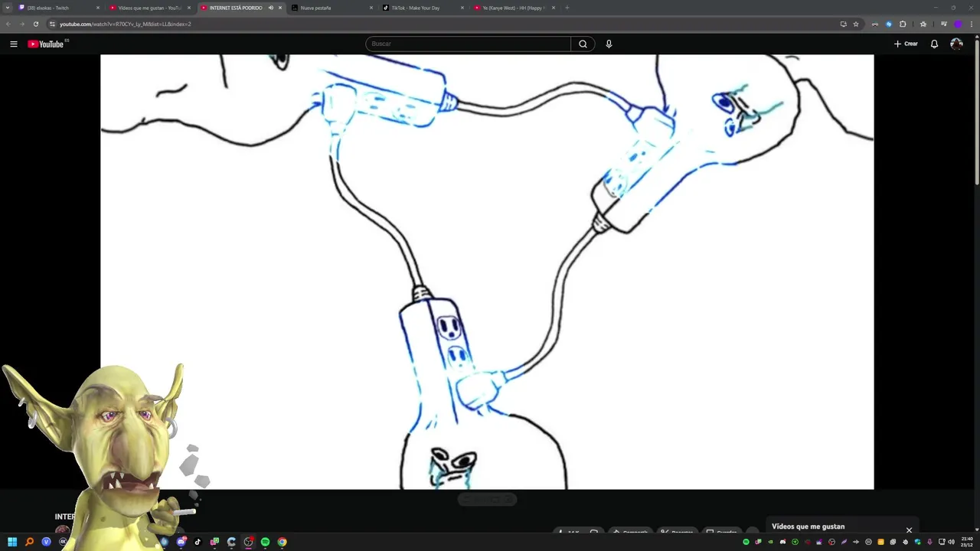Click the install/cast icon in address bar
Image resolution: width=980 pixels, height=551 pixels.
click(x=843, y=24)
